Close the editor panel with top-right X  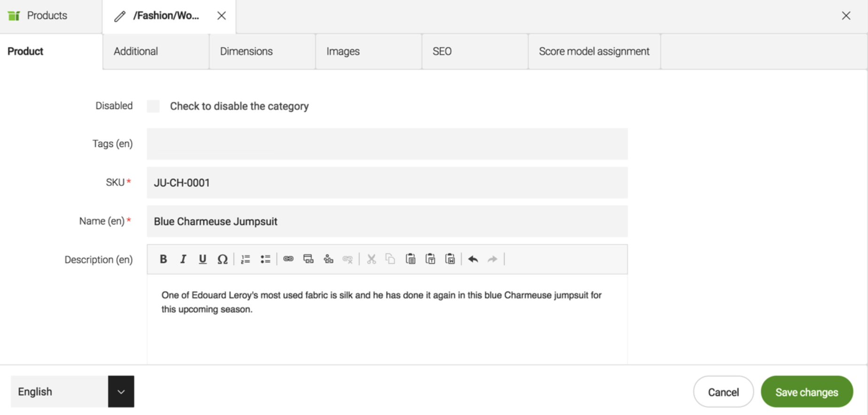point(846,16)
